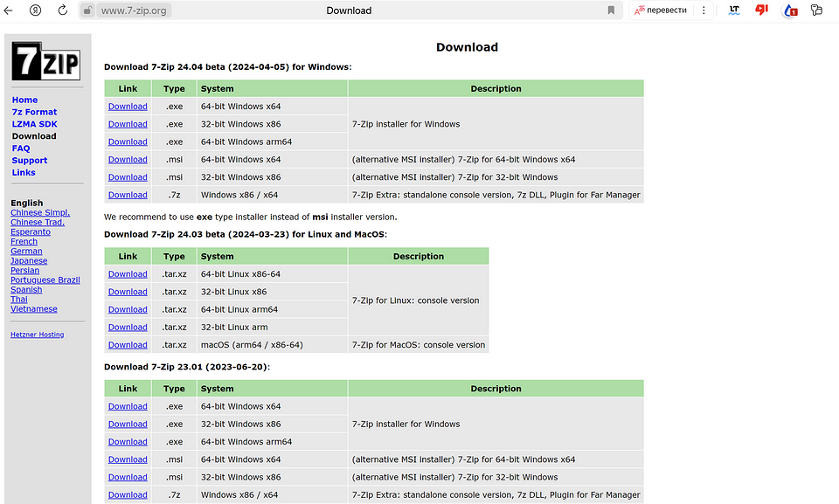Click the 7-Zip logo

click(x=46, y=61)
